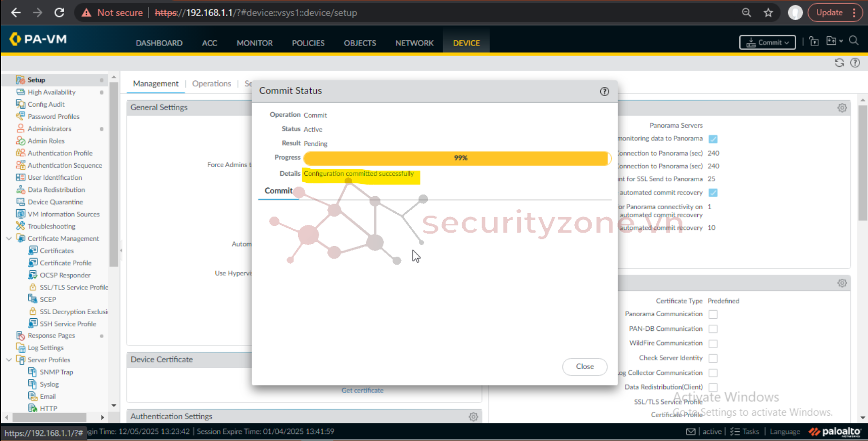Open the General Settings gear icon

coord(842,108)
